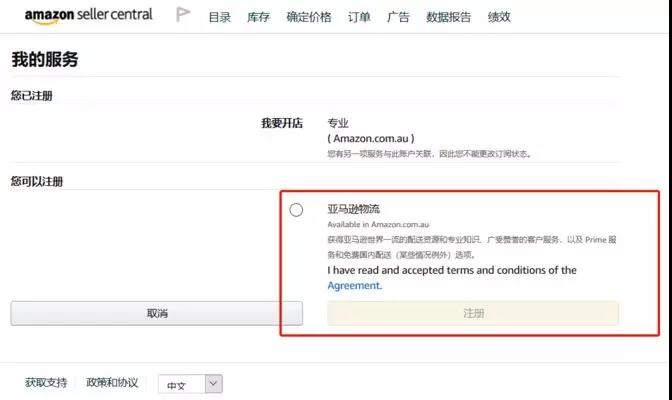Click the 取消 button
Image resolution: width=672 pixels, height=400 pixels.
(157, 313)
